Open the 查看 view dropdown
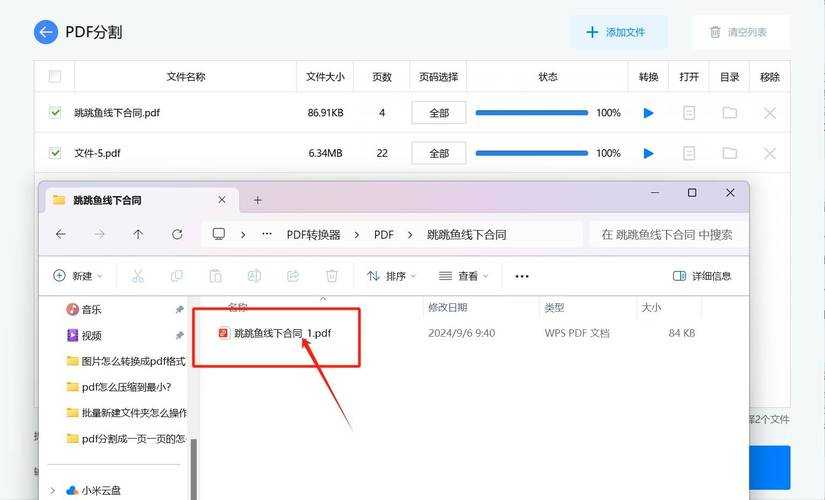This screenshot has height=500, width=825. [464, 276]
